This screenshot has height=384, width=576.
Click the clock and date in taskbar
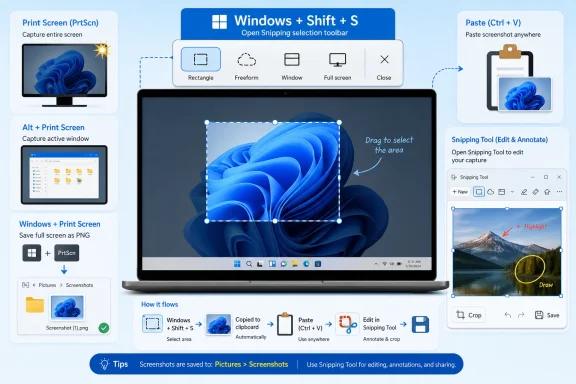tap(413, 264)
